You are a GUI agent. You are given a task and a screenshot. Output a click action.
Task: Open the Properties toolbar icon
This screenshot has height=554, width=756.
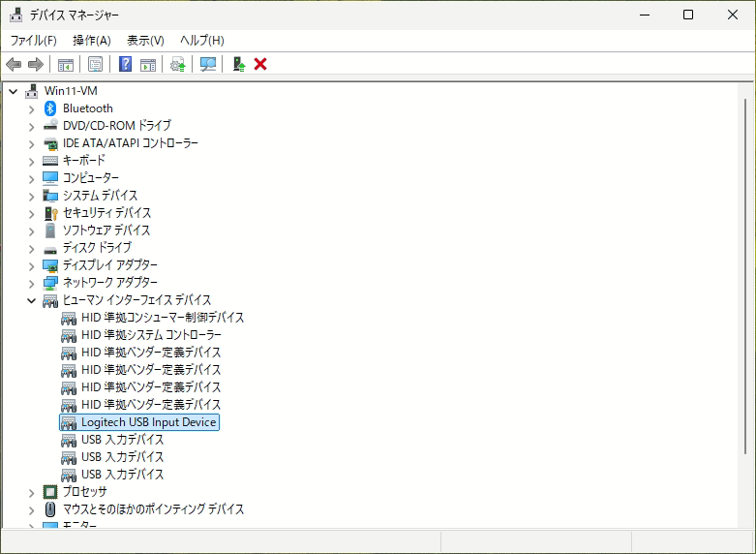point(95,64)
